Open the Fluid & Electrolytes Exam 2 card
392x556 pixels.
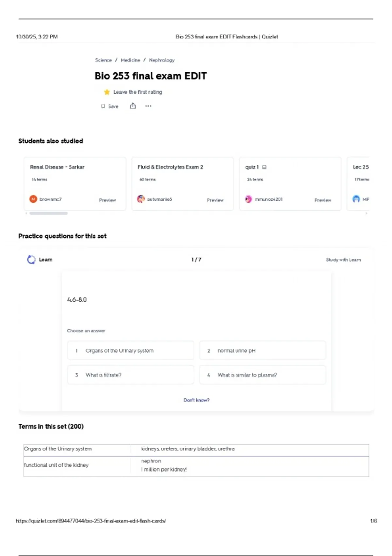[x=170, y=167]
